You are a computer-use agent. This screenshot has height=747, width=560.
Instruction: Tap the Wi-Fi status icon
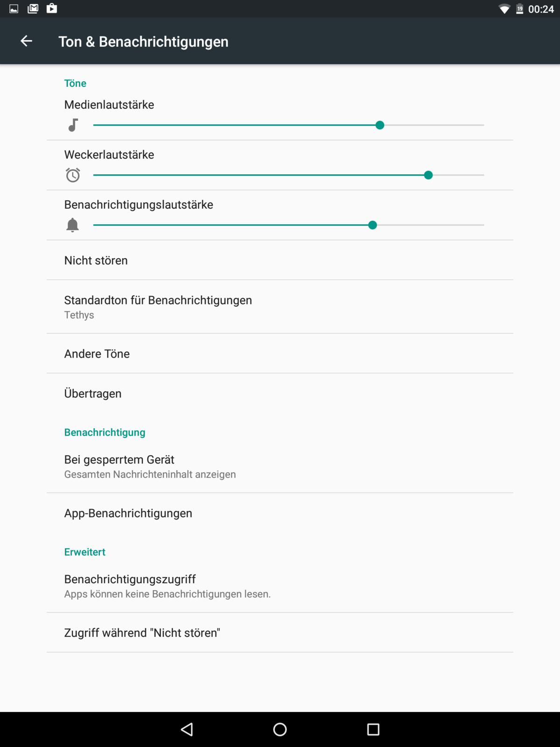click(504, 9)
